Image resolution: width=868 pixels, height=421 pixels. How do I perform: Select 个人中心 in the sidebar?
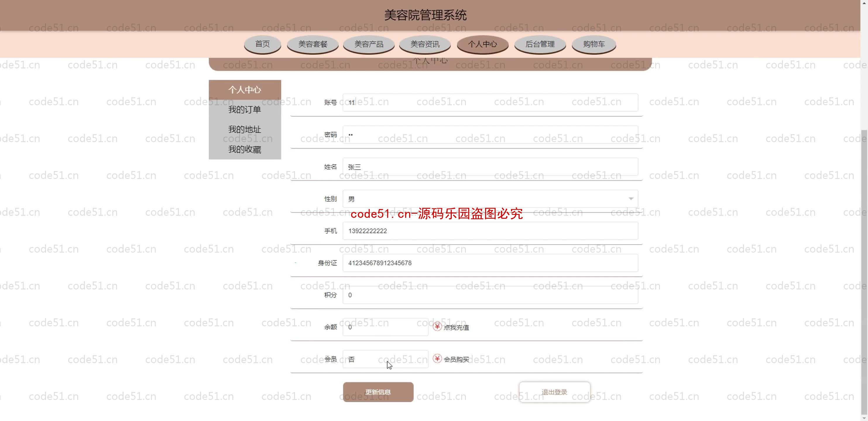tap(245, 89)
